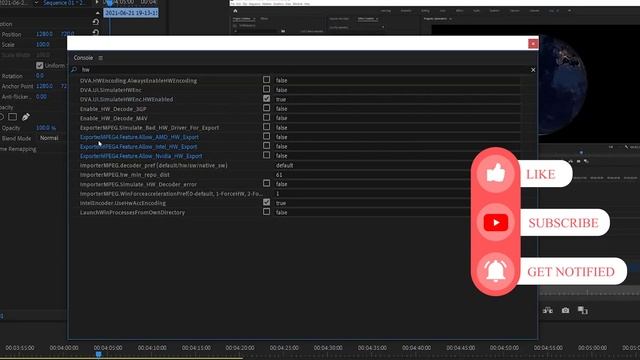Select the Enable_HW_Decode_3GP row text
Screen dimensions: 640x360
(113, 109)
